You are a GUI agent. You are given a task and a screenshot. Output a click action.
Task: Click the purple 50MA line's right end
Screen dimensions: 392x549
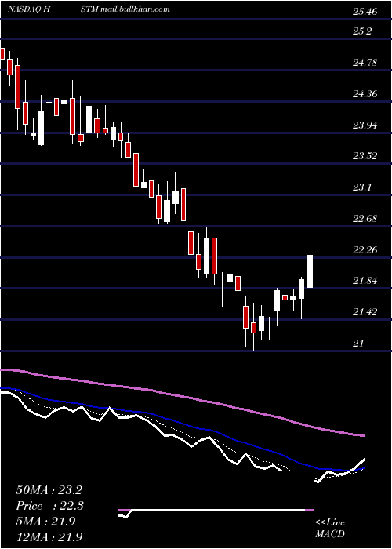coord(364,435)
